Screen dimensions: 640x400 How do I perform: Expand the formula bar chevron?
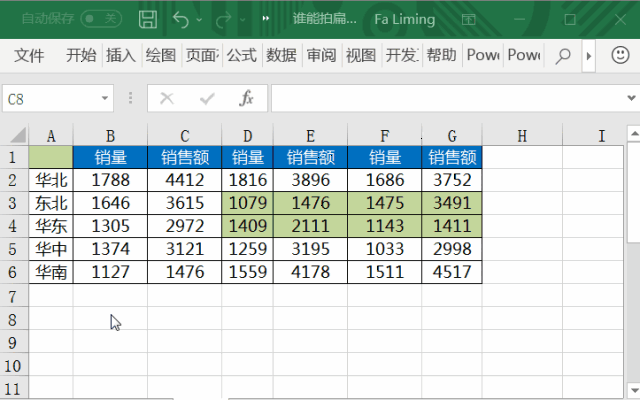(631, 98)
